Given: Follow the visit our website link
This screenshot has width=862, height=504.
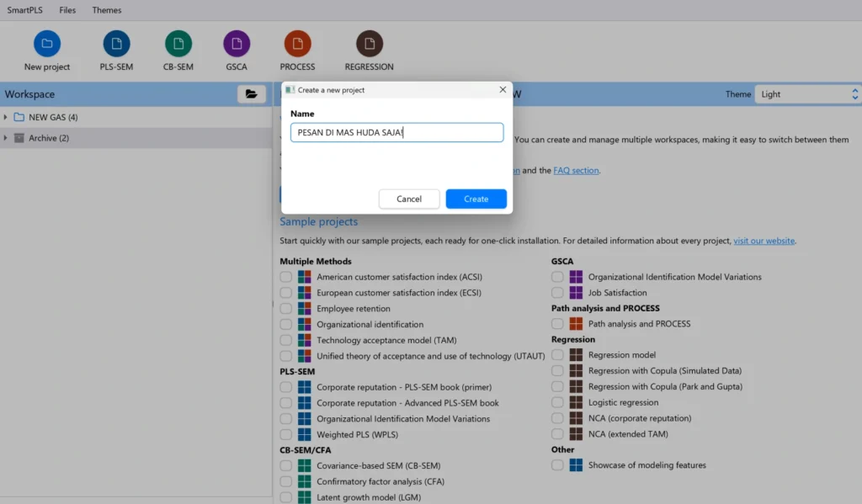Looking at the screenshot, I should pos(764,241).
